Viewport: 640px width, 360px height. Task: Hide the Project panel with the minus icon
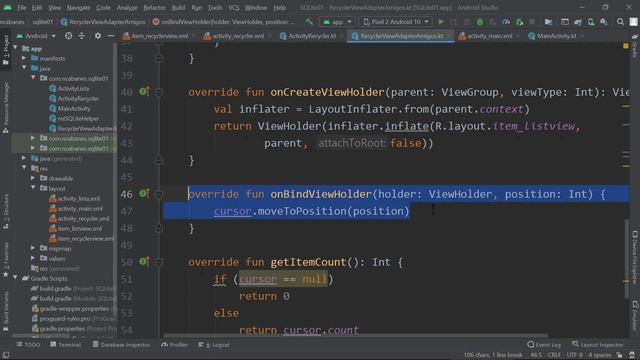click(x=111, y=36)
